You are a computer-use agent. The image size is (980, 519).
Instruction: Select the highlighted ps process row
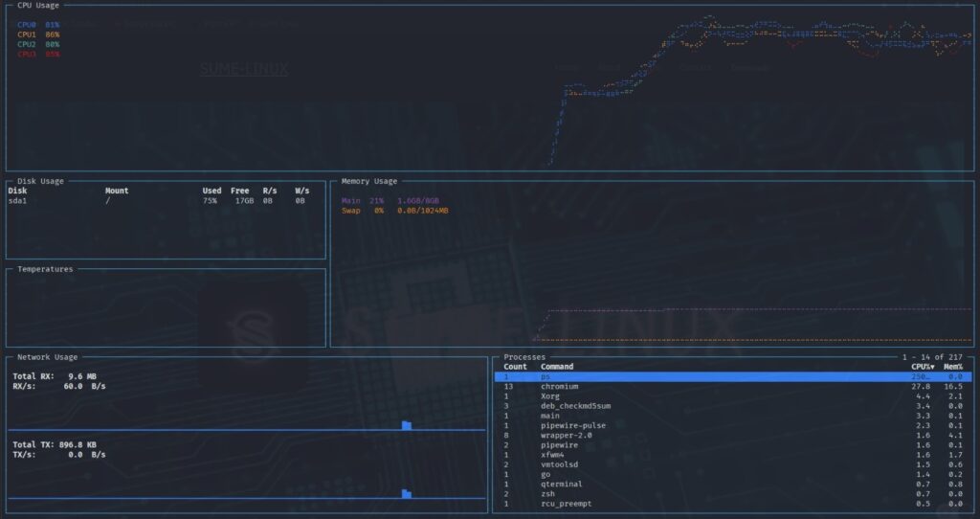coord(733,377)
